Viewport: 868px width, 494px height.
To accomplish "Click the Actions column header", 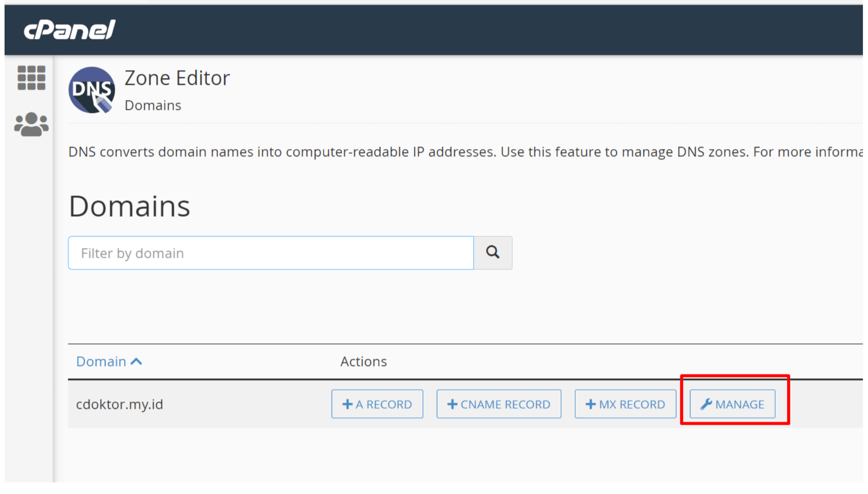I will point(363,362).
